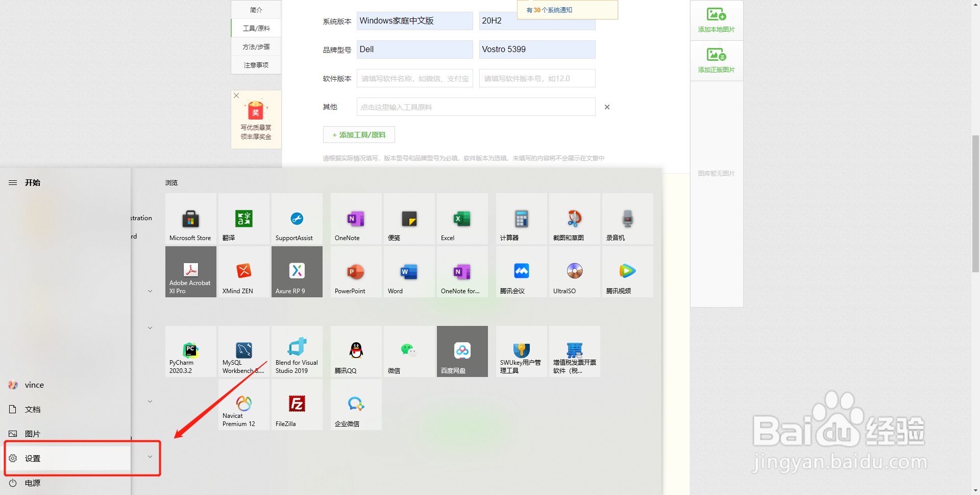Launch the 微信 WeChat tile
The height and width of the screenshot is (495, 980).
(409, 351)
